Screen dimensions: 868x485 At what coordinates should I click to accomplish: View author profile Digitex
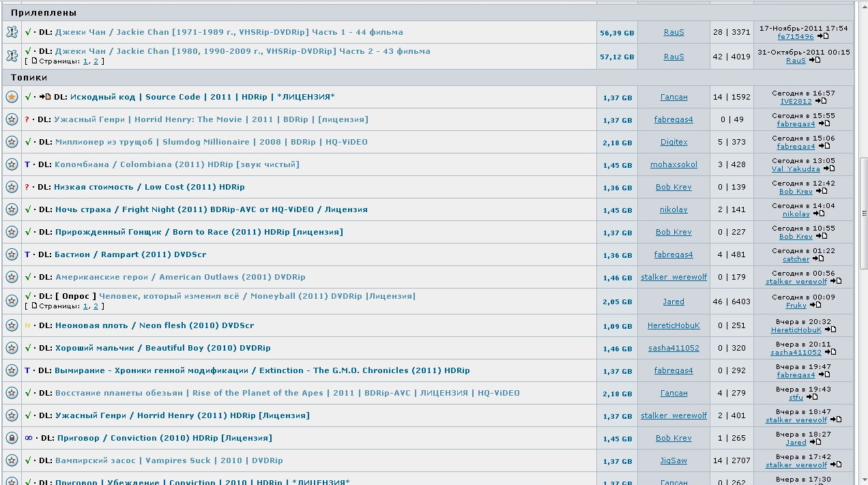pyautogui.click(x=674, y=142)
